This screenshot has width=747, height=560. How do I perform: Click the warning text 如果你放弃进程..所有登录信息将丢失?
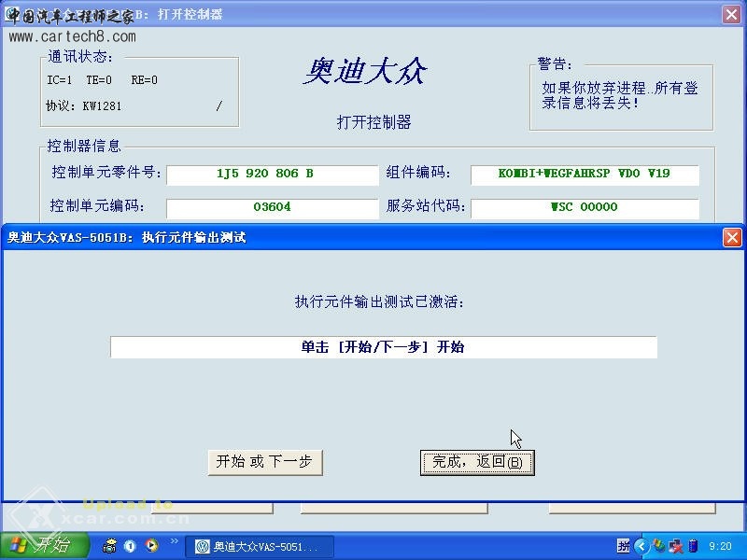pos(620,95)
